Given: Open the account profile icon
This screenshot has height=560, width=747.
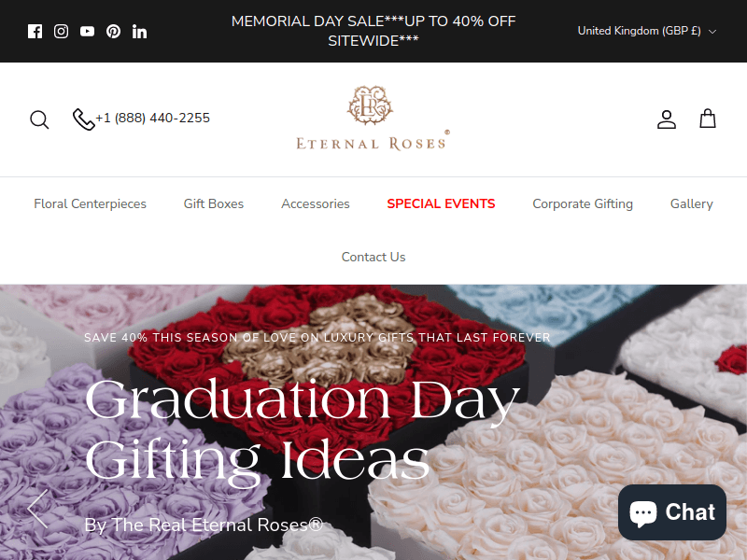Looking at the screenshot, I should coord(667,119).
